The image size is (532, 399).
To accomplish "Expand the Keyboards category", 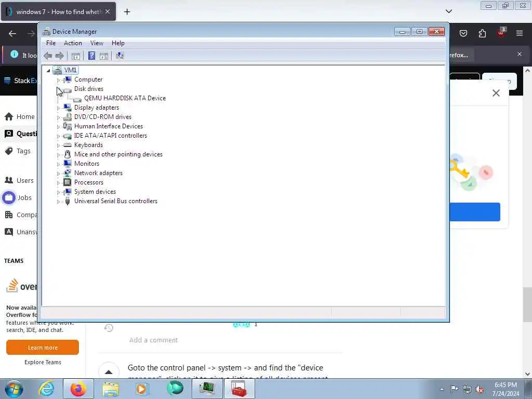I will click(x=58, y=145).
